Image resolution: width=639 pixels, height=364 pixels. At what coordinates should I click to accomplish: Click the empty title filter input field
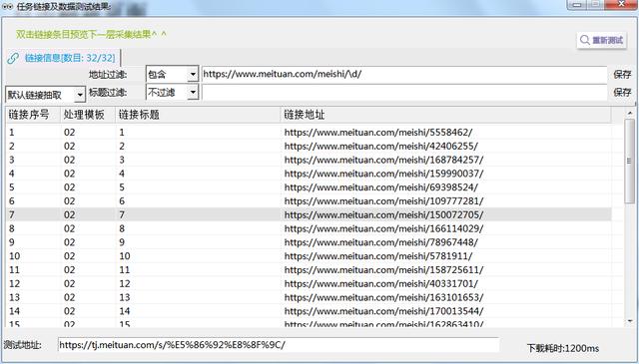pyautogui.click(x=404, y=93)
